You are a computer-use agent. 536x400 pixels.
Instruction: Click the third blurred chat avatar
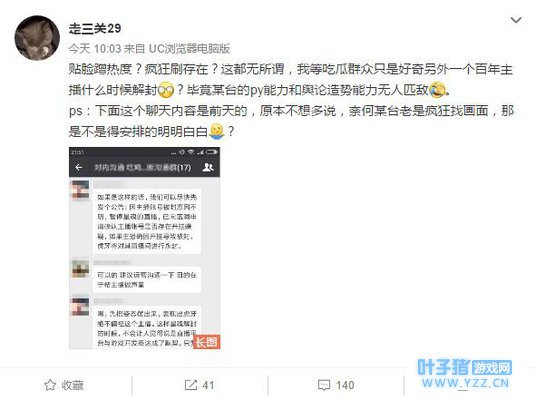point(80,307)
